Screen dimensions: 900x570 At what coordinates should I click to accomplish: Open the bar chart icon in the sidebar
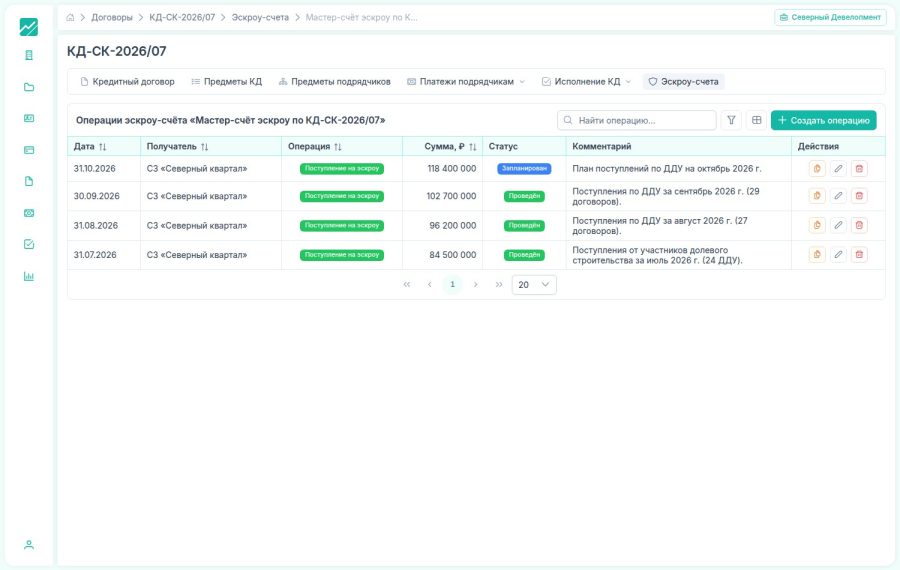click(29, 276)
